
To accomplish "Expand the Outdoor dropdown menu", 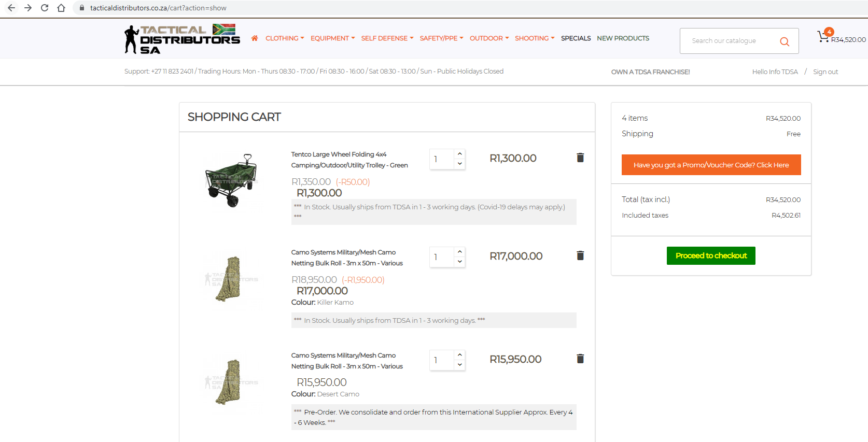I will click(x=489, y=38).
